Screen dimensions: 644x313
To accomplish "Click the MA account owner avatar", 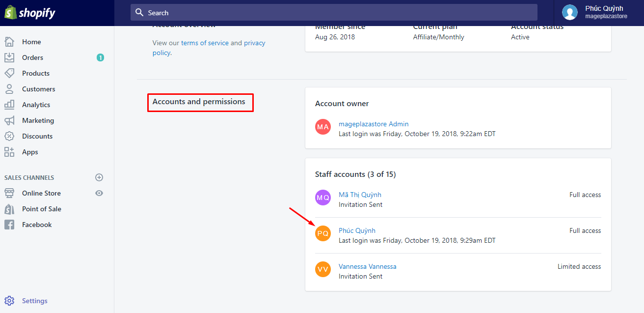I will pyautogui.click(x=323, y=127).
